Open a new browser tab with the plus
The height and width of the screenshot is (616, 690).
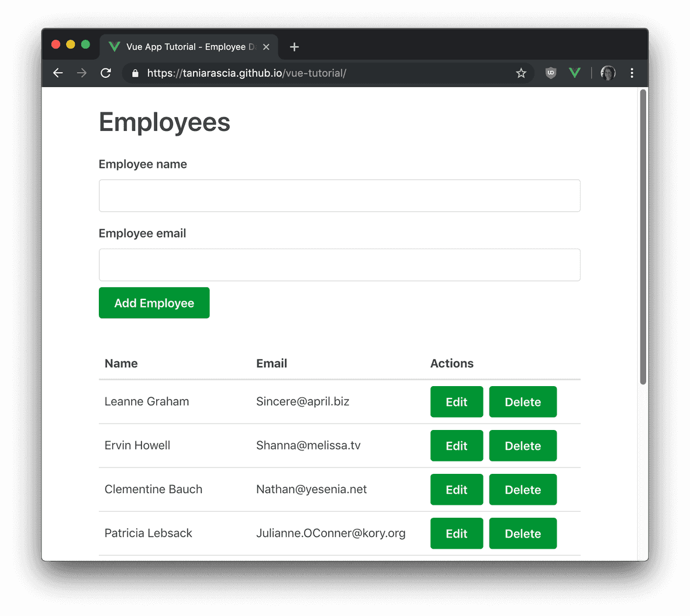294,47
